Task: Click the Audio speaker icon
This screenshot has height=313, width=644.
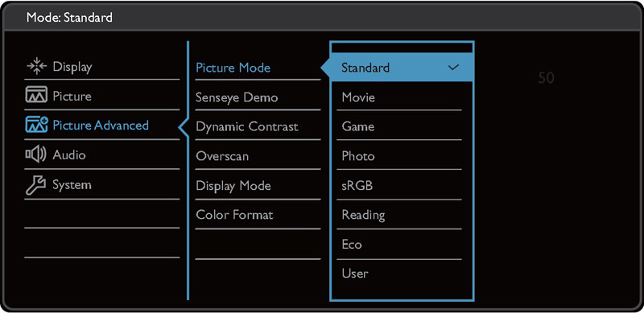Action: pyautogui.click(x=35, y=154)
